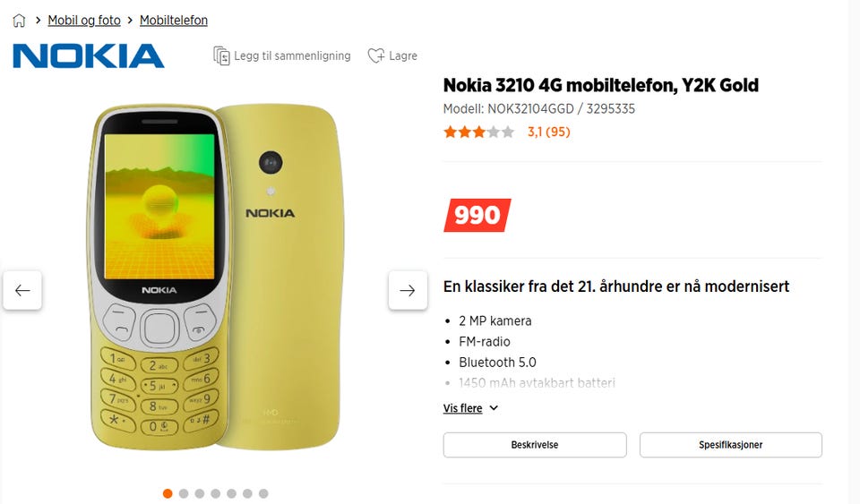
Task: Switch to Beskrivelse section
Action: coord(535,445)
